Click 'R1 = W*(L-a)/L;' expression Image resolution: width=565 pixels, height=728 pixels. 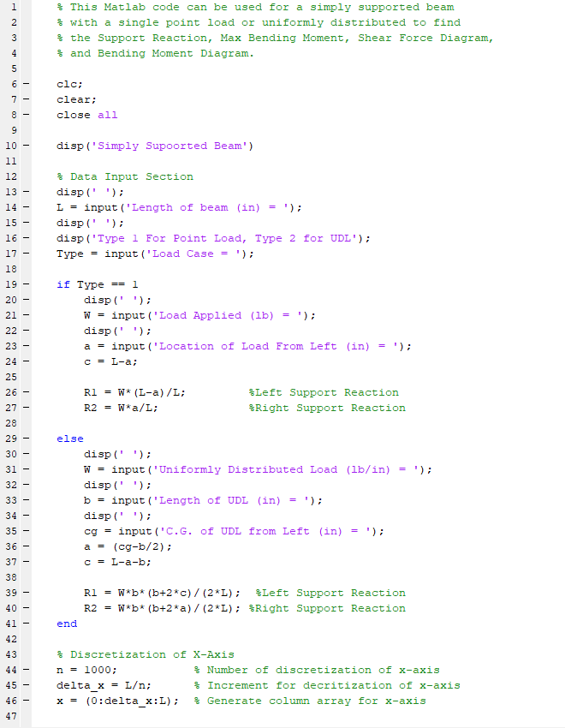135,393
